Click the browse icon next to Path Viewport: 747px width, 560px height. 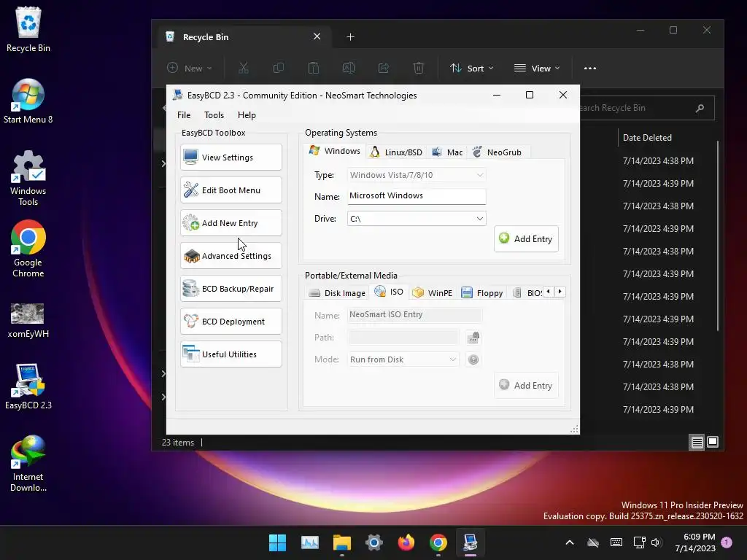tap(473, 338)
